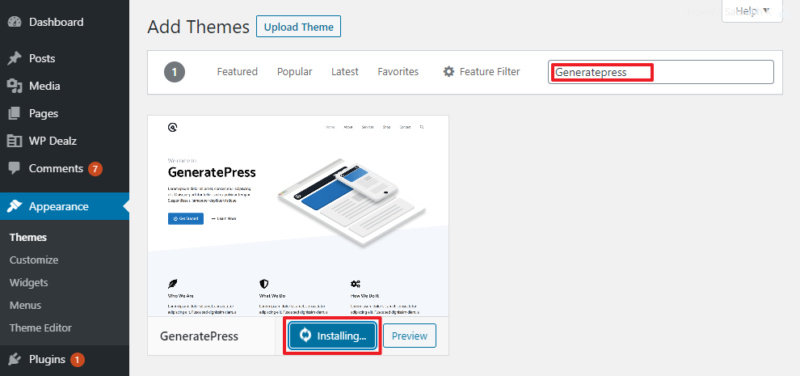The height and width of the screenshot is (376, 800).
Task: Click the Plugins plug icon
Action: (14, 360)
